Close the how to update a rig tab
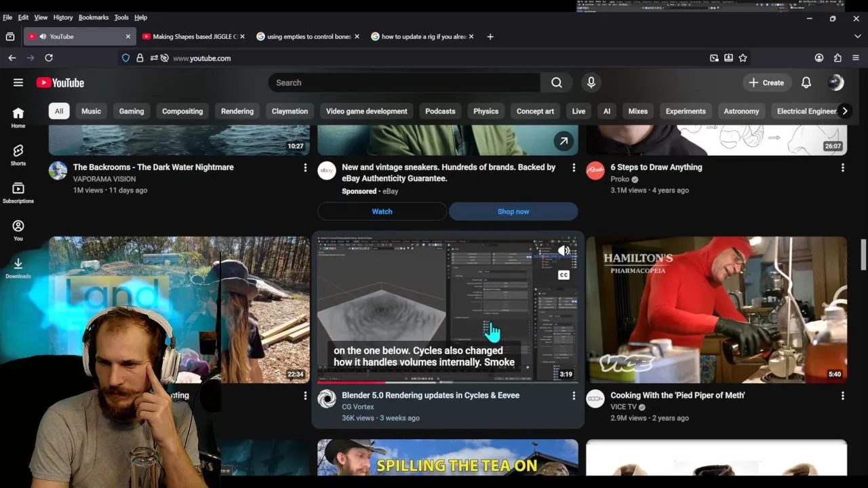This screenshot has width=868, height=488. click(x=471, y=37)
